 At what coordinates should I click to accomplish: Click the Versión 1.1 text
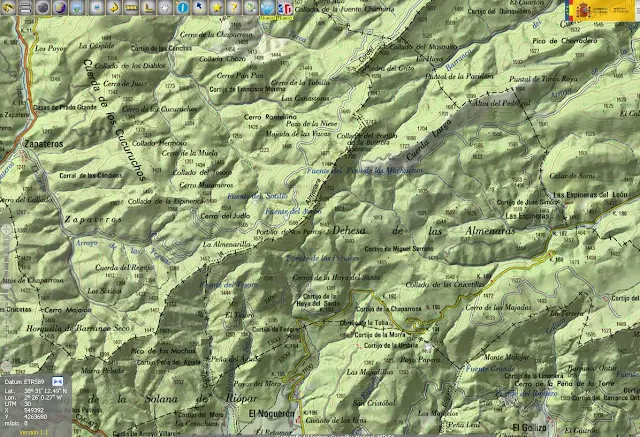pyautogui.click(x=33, y=432)
